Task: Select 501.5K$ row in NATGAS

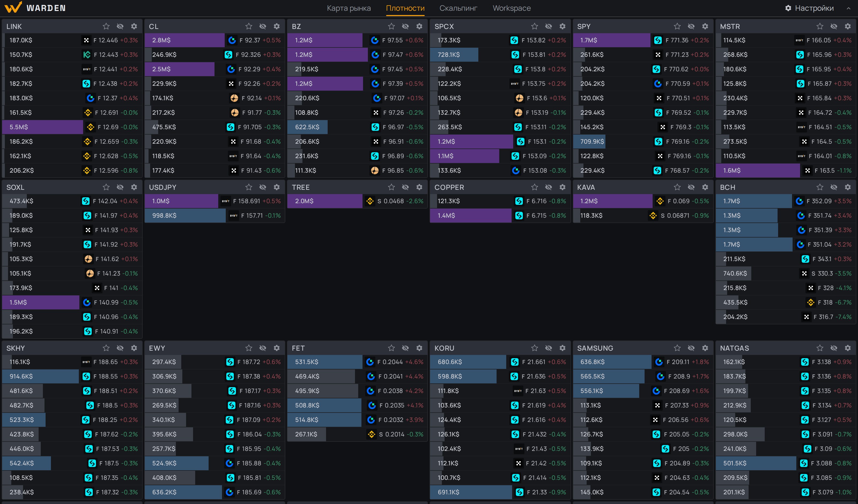Action: click(786, 463)
